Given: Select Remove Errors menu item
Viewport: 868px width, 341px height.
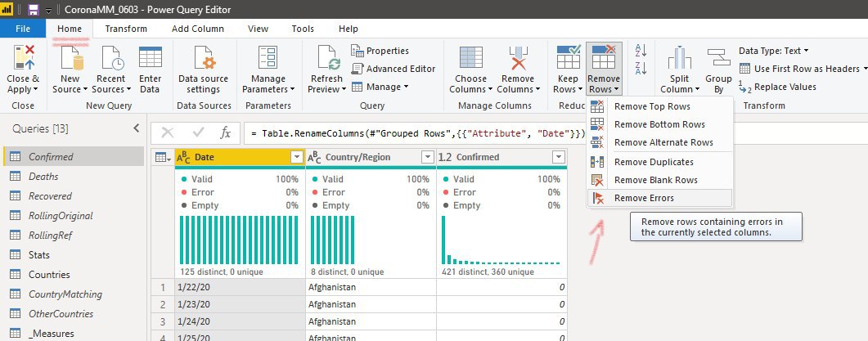Looking at the screenshot, I should (660, 198).
